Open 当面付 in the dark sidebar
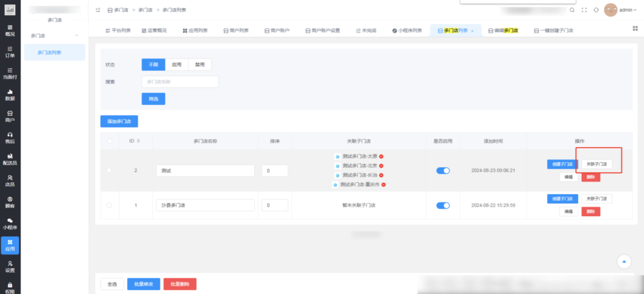This screenshot has height=294, width=644. coord(10,73)
